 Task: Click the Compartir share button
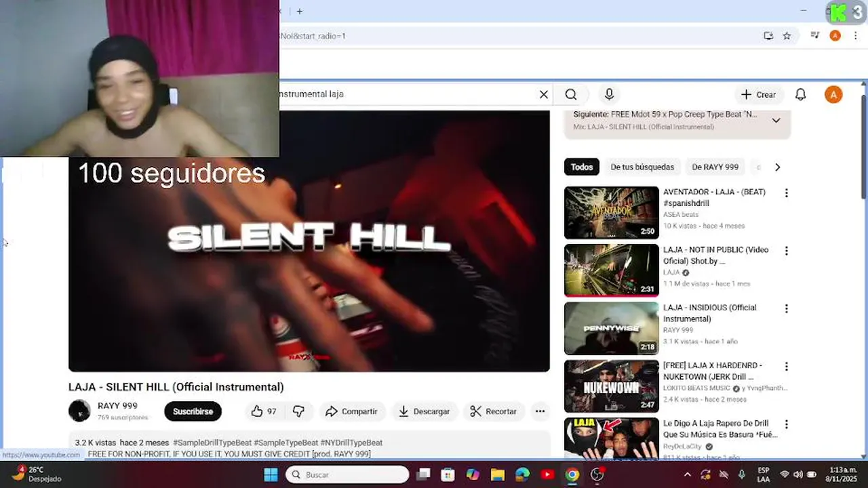[x=351, y=411]
